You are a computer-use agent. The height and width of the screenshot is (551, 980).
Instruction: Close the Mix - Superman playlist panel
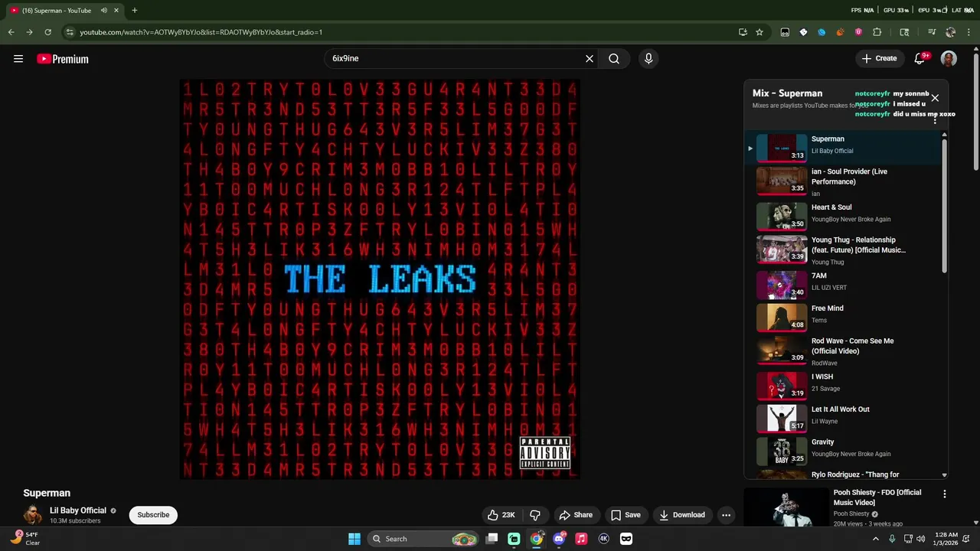(x=935, y=98)
